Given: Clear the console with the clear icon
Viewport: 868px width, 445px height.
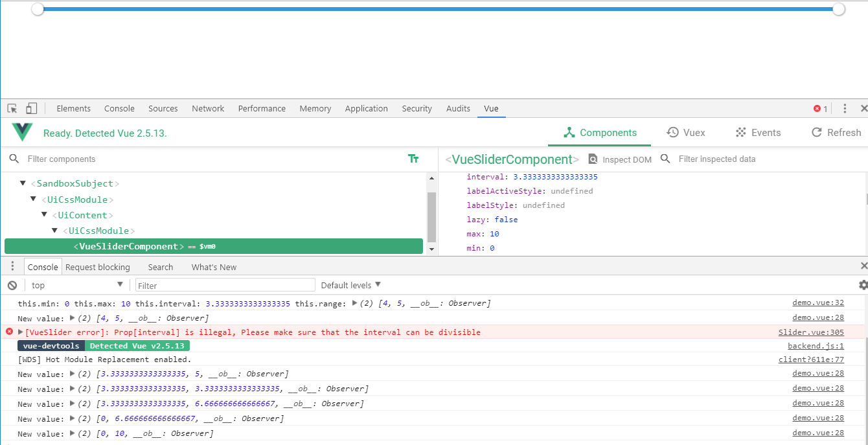Looking at the screenshot, I should [x=12, y=285].
